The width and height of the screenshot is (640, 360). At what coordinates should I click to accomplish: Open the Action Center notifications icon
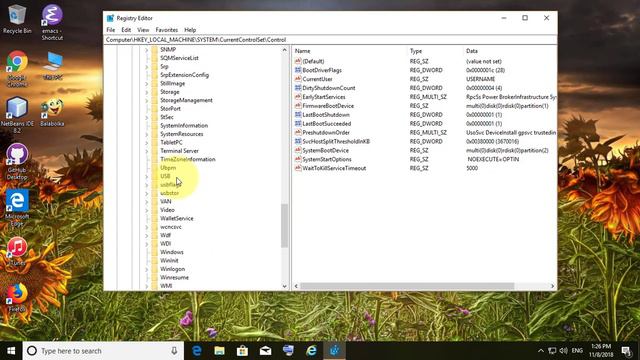626,351
